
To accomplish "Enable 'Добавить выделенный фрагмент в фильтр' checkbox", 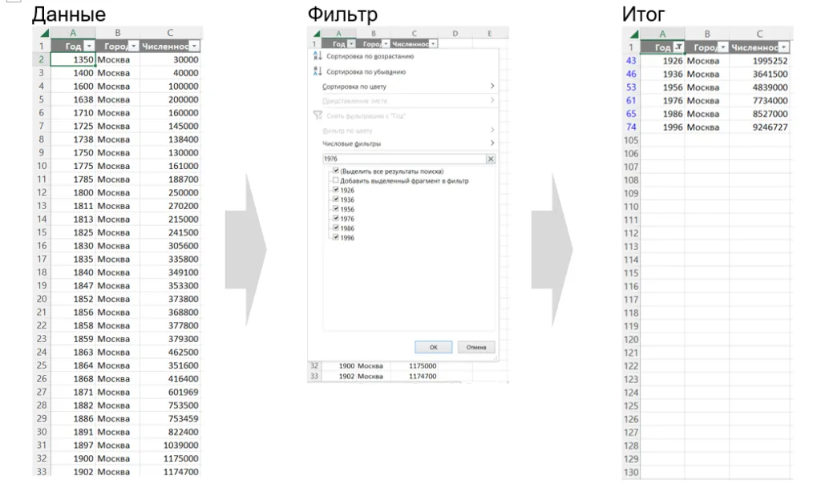I will tap(336, 180).
